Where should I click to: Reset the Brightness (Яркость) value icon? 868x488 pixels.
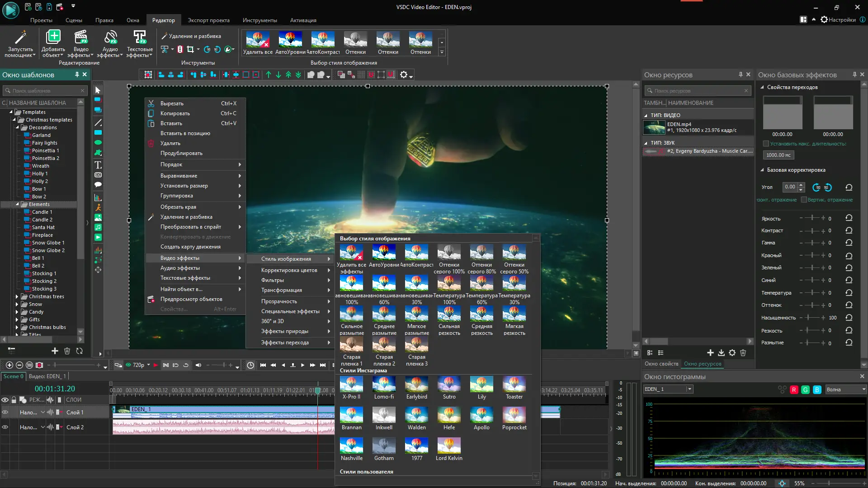849,218
